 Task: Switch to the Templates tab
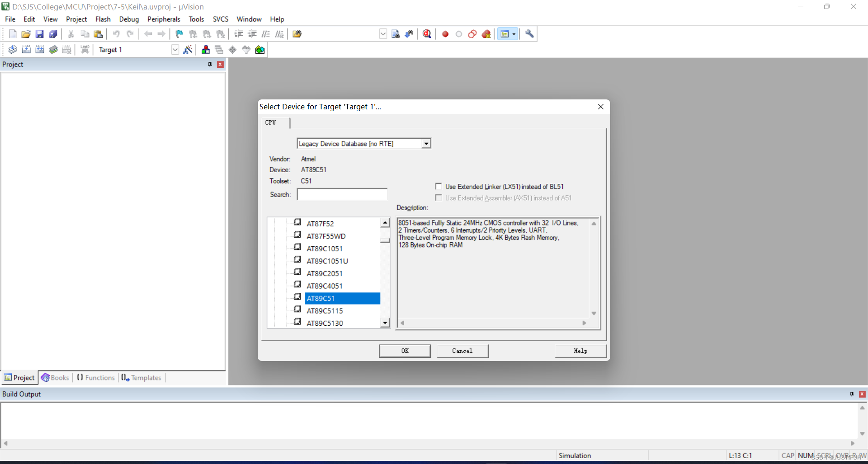(x=141, y=378)
